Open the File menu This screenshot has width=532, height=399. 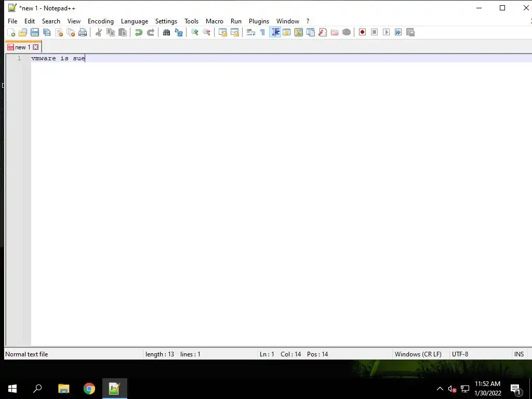12,21
